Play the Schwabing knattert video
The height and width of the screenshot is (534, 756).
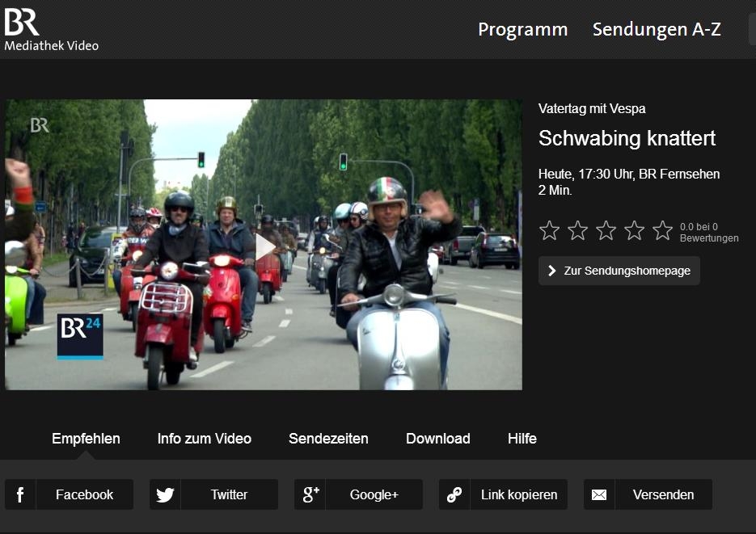click(x=264, y=246)
